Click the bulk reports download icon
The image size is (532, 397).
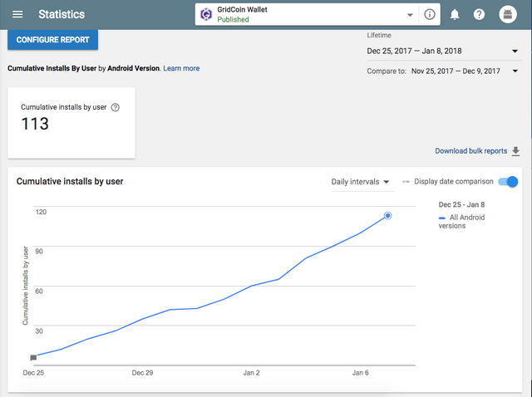(515, 151)
